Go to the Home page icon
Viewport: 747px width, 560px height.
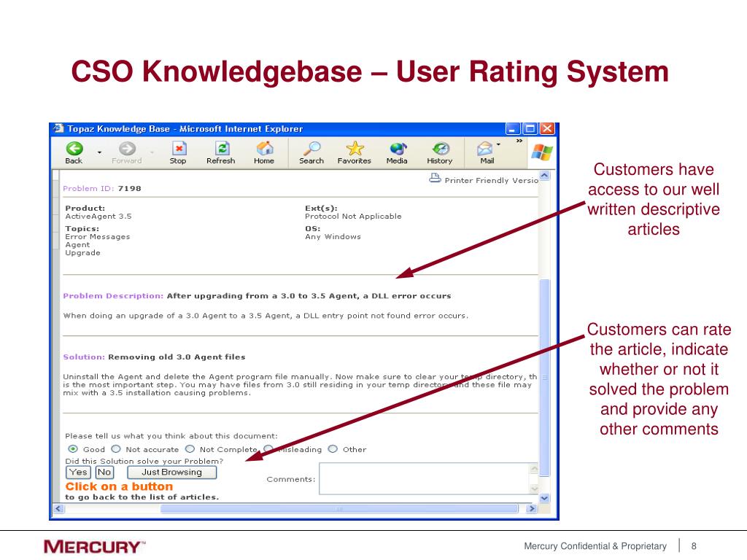tap(264, 149)
